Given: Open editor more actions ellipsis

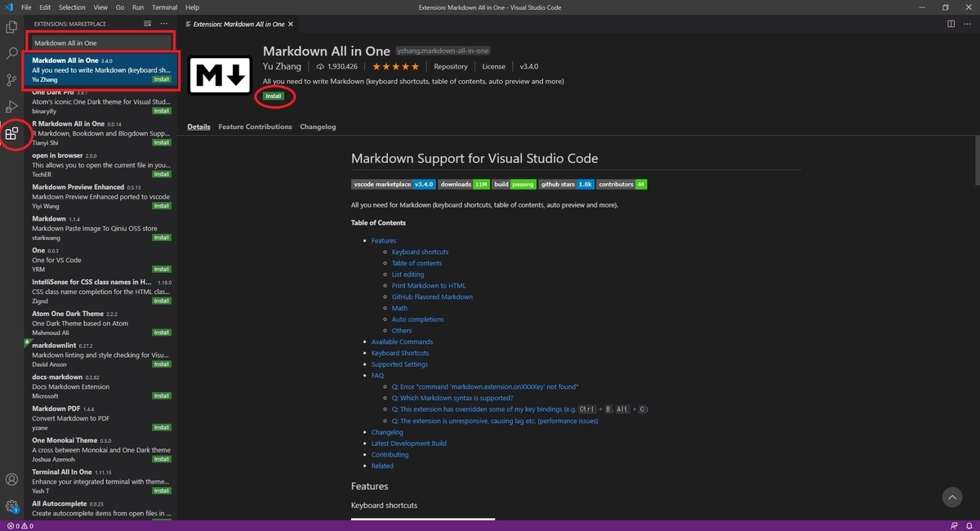Looking at the screenshot, I should click(x=968, y=24).
